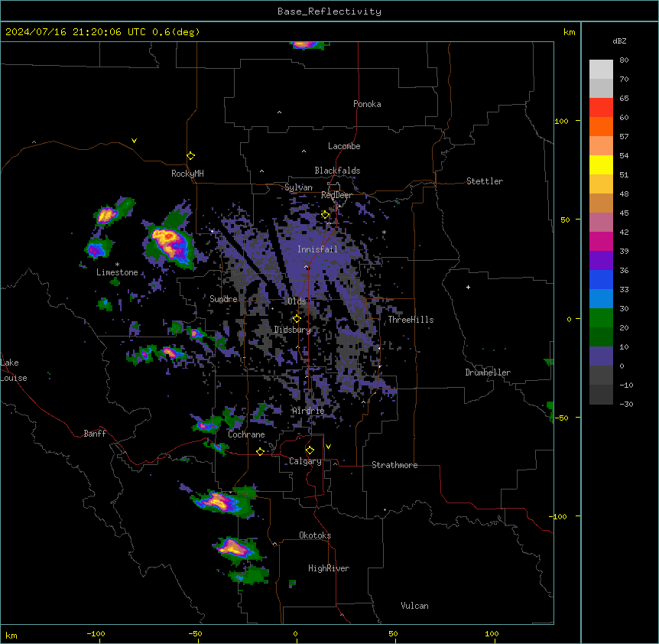Select the Innisfail city label
The width and height of the screenshot is (659, 644).
(x=317, y=249)
